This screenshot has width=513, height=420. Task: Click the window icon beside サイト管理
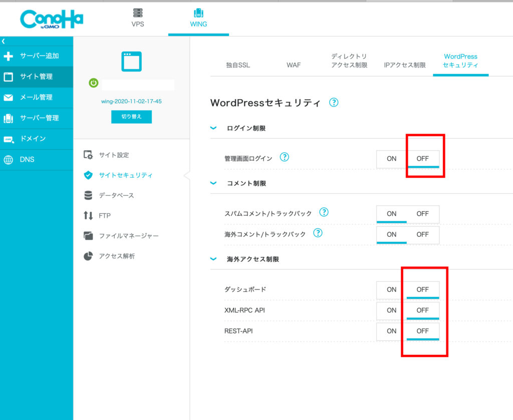8,77
